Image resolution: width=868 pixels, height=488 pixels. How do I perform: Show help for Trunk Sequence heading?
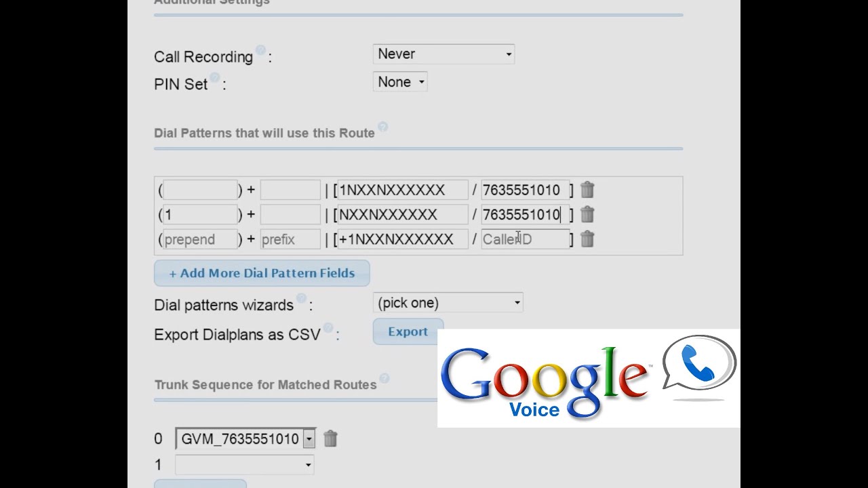click(x=384, y=378)
